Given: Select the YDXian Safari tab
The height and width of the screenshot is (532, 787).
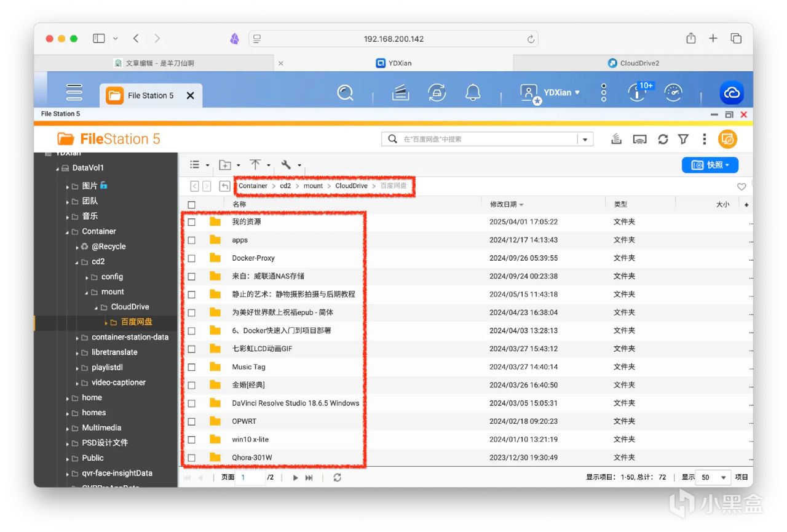Looking at the screenshot, I should [393, 63].
